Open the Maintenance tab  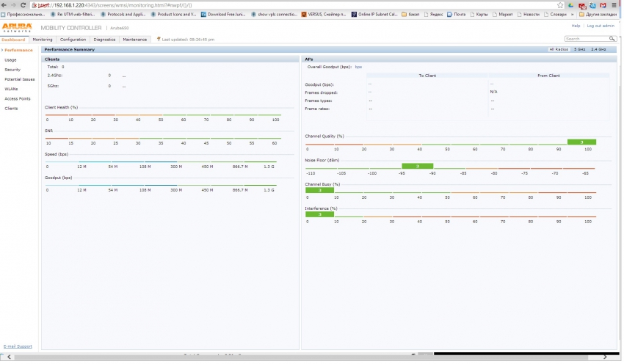point(135,40)
